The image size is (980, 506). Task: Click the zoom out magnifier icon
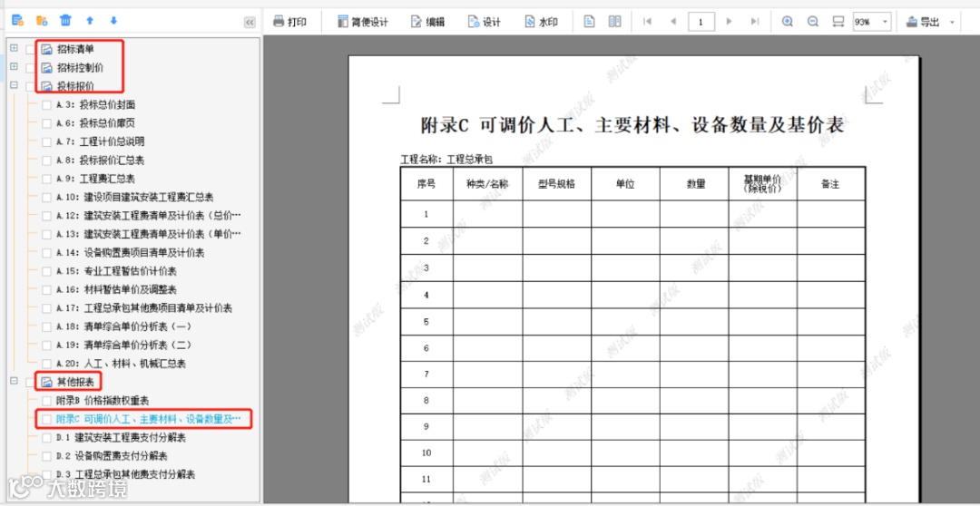click(813, 22)
